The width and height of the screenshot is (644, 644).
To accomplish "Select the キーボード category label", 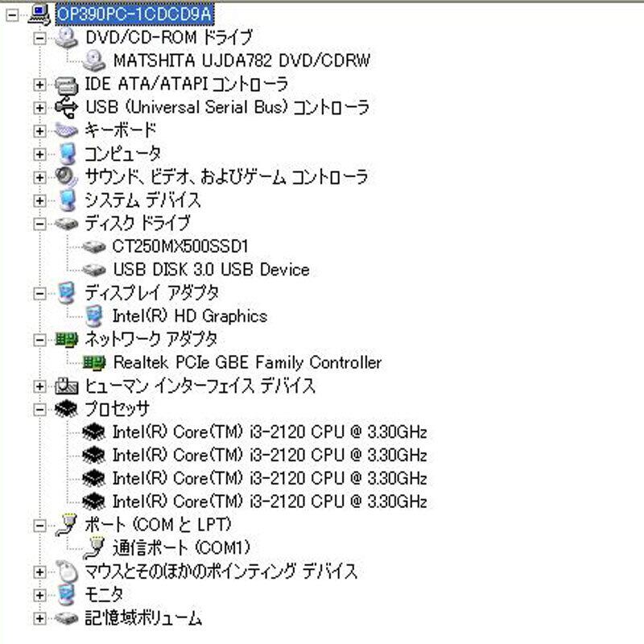I will [x=120, y=130].
